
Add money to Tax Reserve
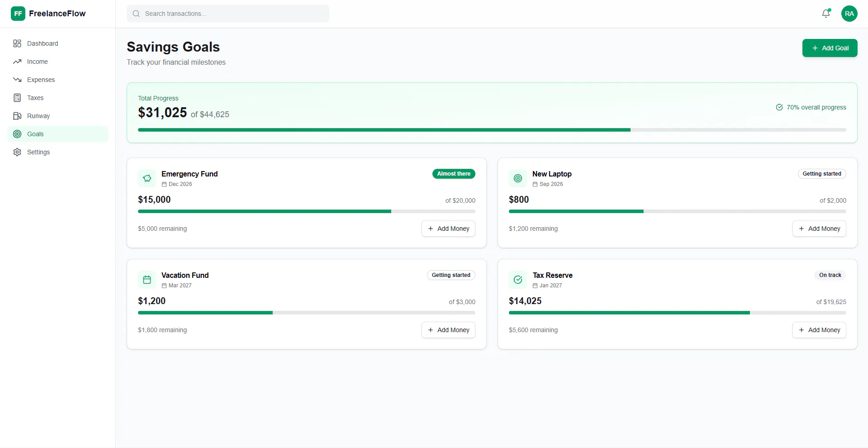click(x=819, y=330)
